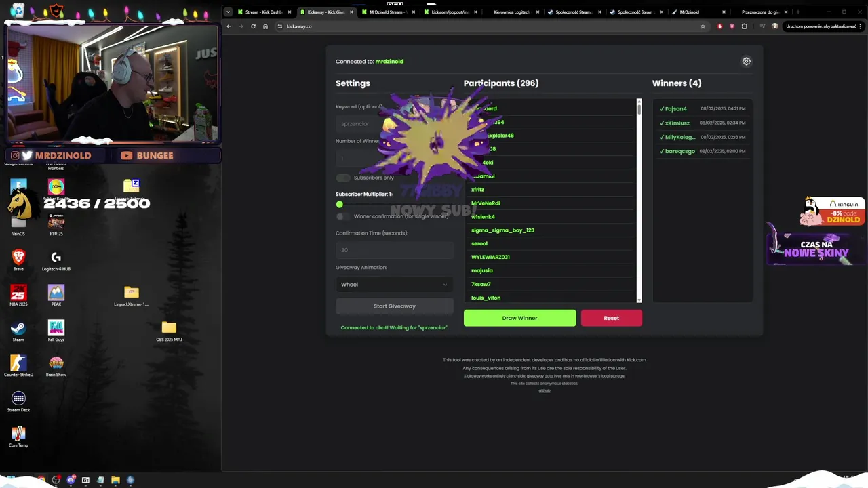
Task: Select participant MrVeNeRdi
Action: tap(486, 203)
